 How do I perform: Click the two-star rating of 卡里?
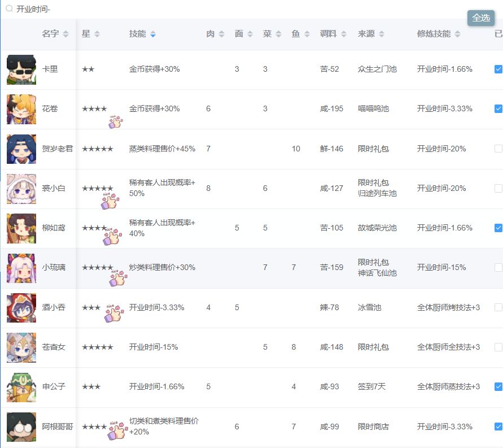point(88,69)
